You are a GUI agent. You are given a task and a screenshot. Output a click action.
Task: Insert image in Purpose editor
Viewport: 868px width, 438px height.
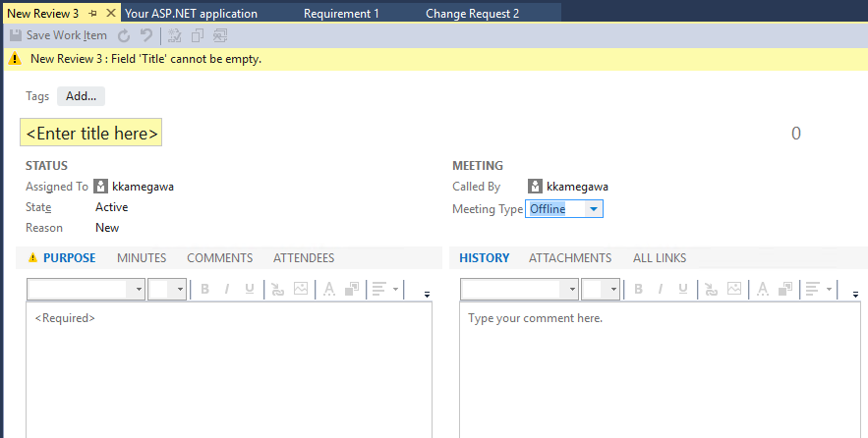[x=301, y=289]
